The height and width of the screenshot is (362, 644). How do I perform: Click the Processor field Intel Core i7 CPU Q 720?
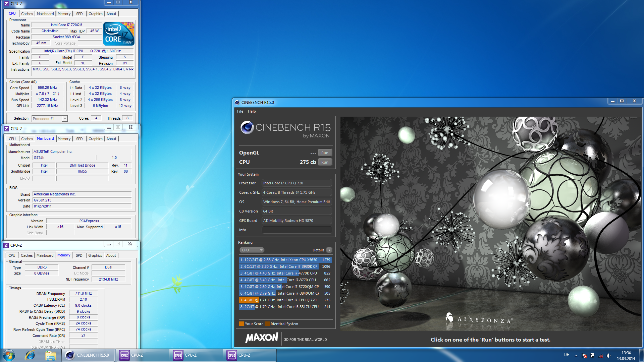click(297, 183)
